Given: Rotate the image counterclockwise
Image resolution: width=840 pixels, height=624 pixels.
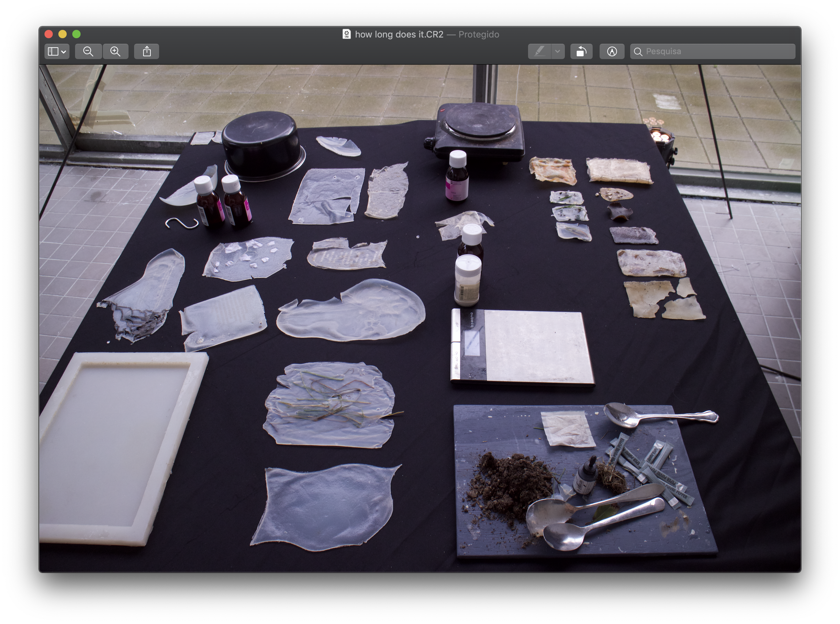Looking at the screenshot, I should point(581,51).
